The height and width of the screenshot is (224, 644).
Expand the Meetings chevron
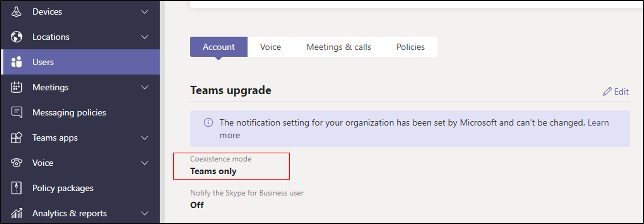tap(145, 87)
